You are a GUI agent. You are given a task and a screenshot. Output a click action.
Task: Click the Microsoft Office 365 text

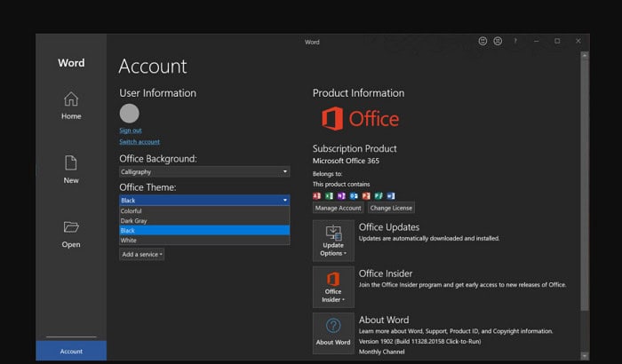click(346, 161)
